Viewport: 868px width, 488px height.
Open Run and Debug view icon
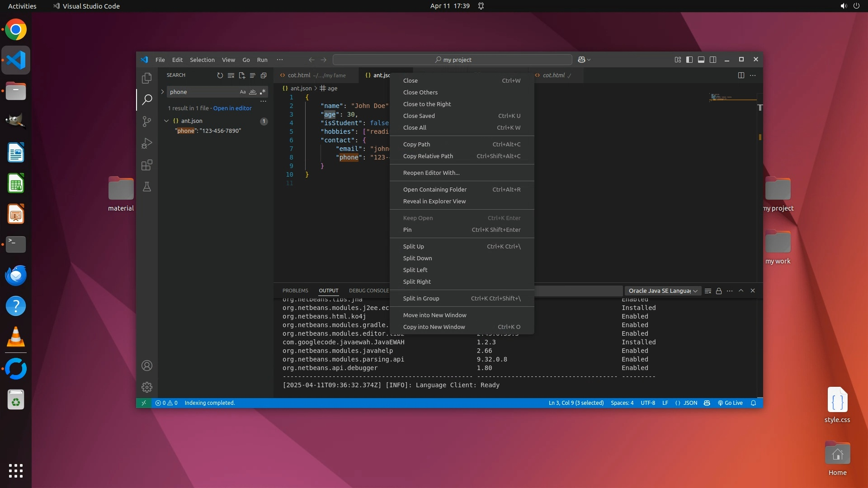click(x=147, y=143)
